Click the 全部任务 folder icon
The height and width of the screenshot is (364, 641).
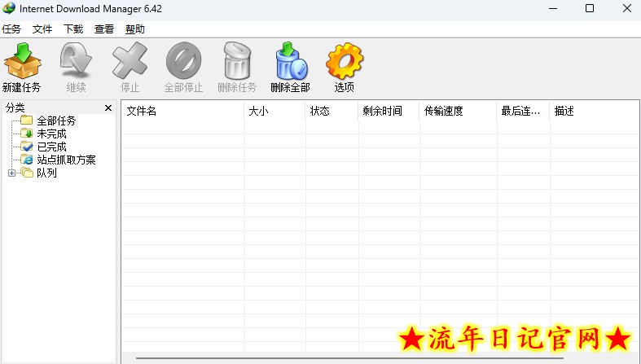[27, 120]
